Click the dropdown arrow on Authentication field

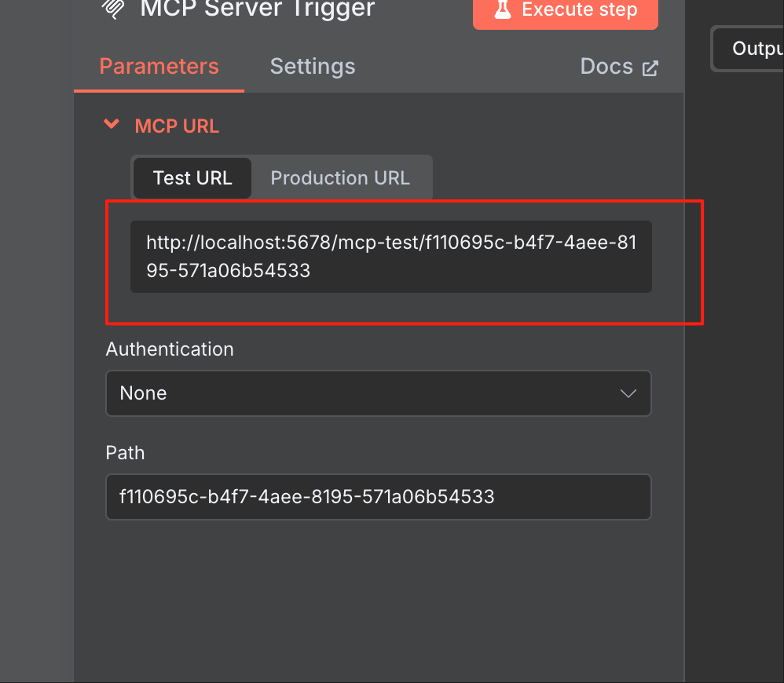(x=628, y=393)
